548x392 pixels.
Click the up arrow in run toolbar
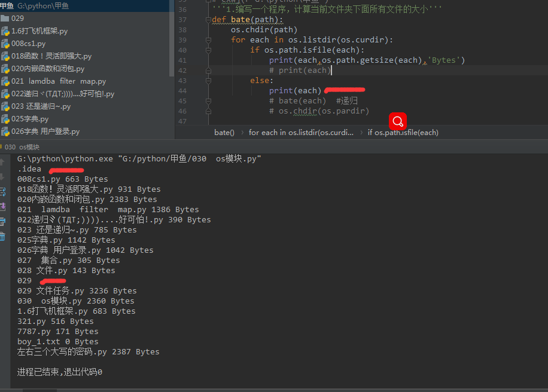(x=3, y=161)
